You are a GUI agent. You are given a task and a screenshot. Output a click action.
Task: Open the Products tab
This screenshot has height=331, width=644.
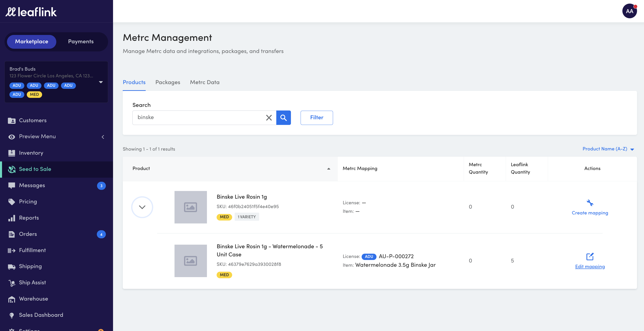[x=134, y=82]
